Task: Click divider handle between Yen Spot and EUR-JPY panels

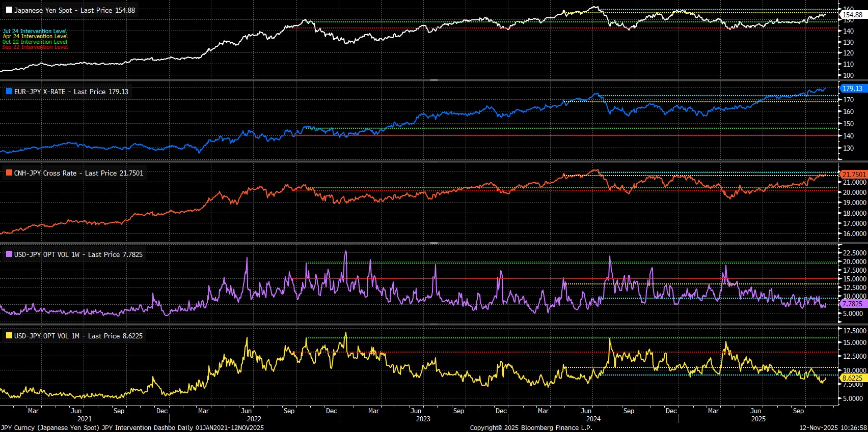Action: click(434, 80)
